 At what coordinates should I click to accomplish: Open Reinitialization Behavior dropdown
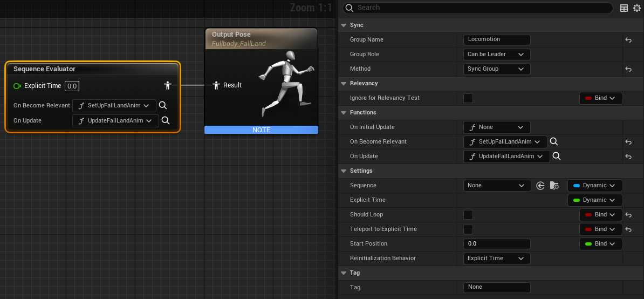496,259
